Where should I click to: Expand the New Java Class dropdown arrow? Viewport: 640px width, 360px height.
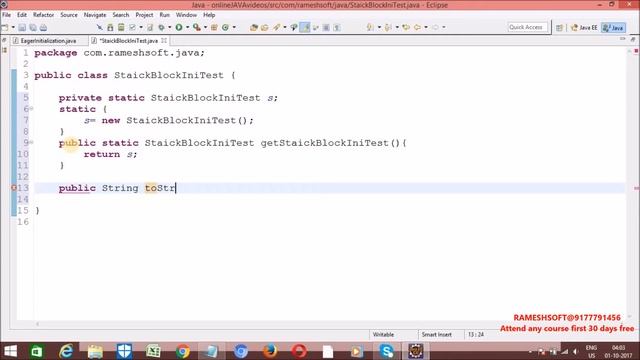coord(234,27)
